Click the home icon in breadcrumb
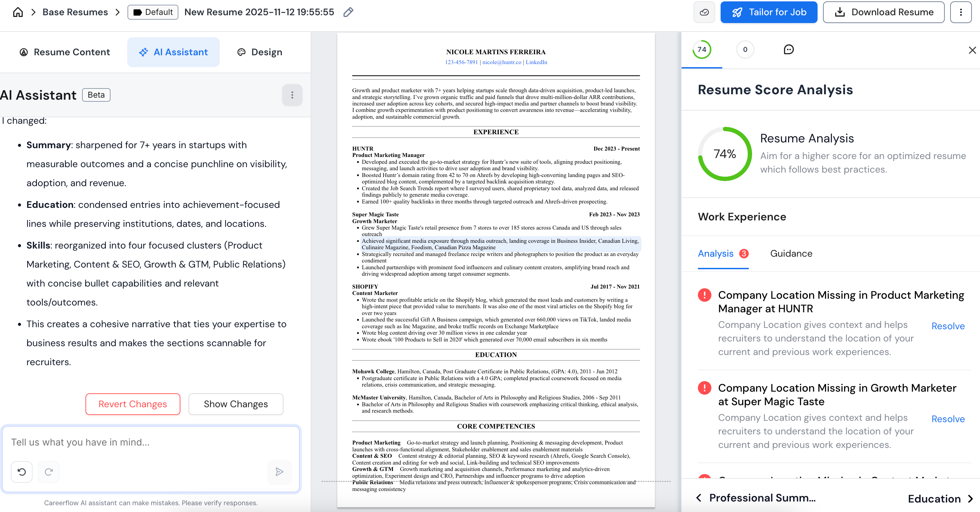The width and height of the screenshot is (980, 512). pos(18,12)
